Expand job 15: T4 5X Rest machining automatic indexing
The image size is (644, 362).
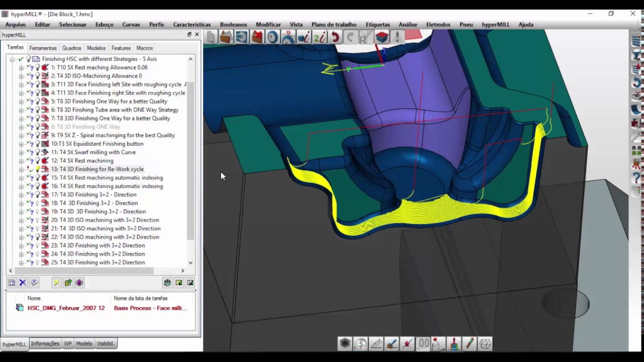click(x=21, y=177)
